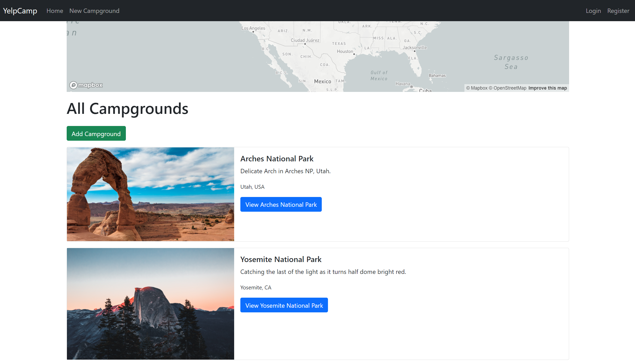
Task: Click the Improve this map link
Action: coord(547,88)
